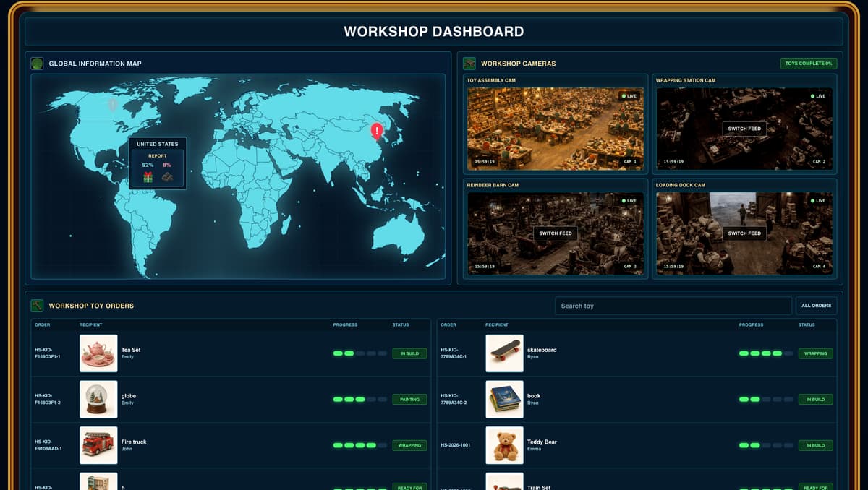The height and width of the screenshot is (490, 868).
Task: Click the gift box icon in United States report
Action: coord(148,177)
